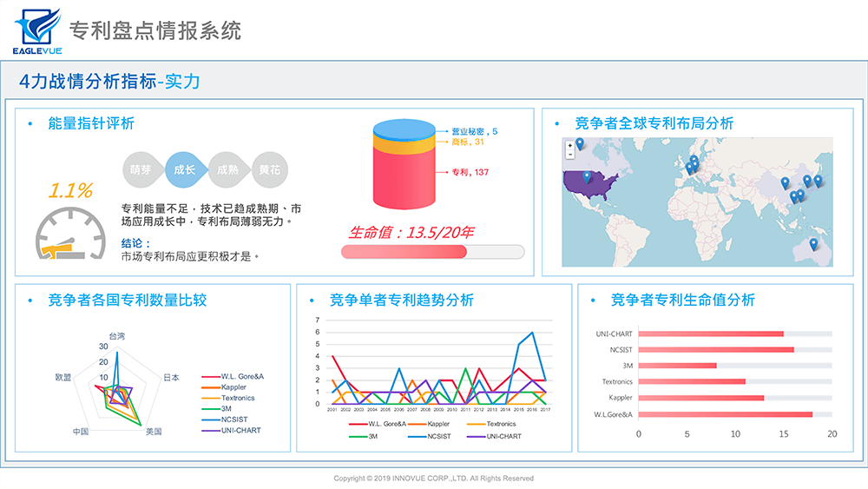This screenshot has width=868, height=489.
Task: Click the 美国 radar axis label
Action: click(154, 432)
